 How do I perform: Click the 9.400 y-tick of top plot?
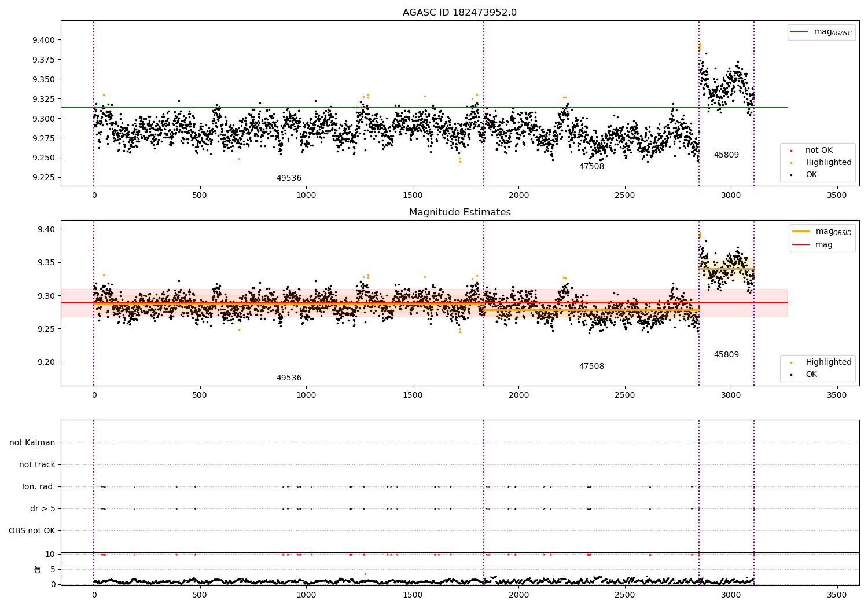point(43,41)
